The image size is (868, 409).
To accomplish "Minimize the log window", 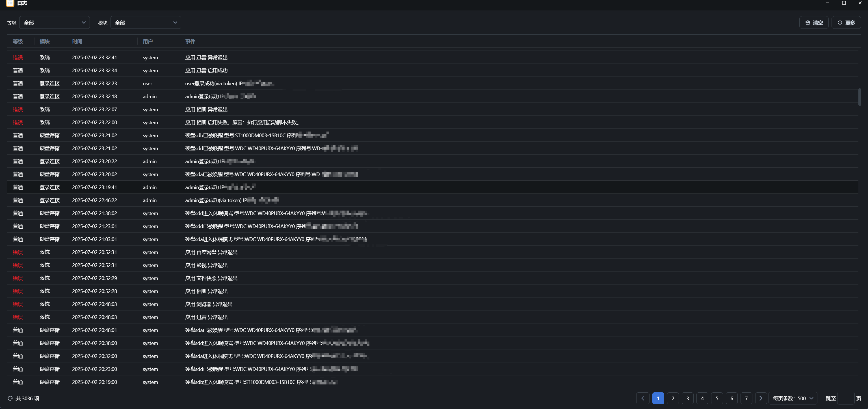I will pos(828,3).
